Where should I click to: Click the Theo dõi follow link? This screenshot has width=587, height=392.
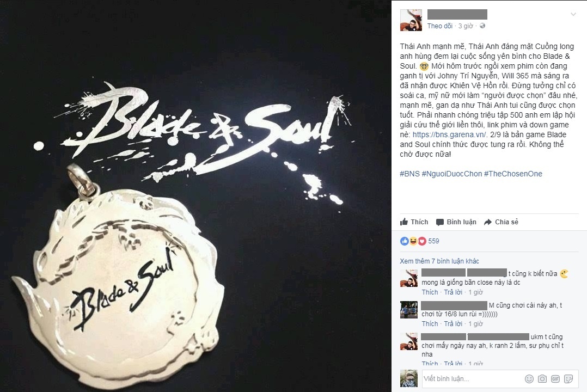point(440,26)
